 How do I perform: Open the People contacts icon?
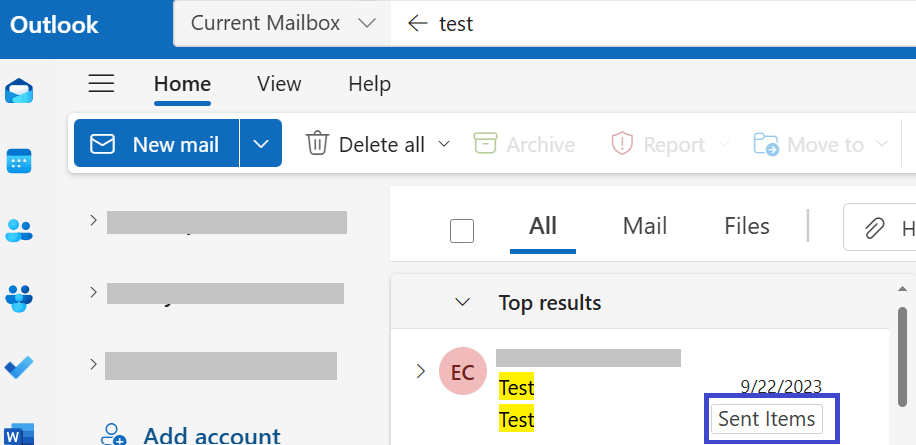tap(19, 230)
